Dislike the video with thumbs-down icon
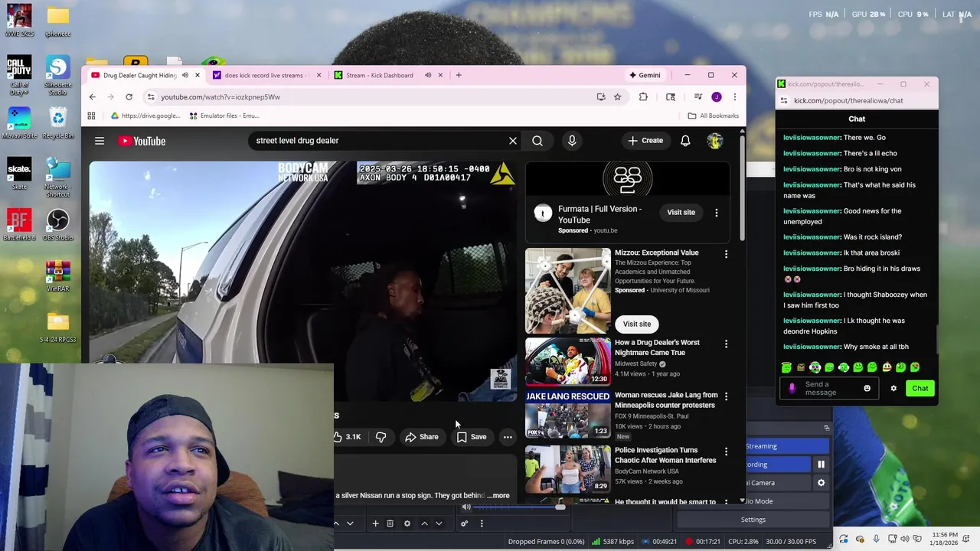 pyautogui.click(x=381, y=437)
